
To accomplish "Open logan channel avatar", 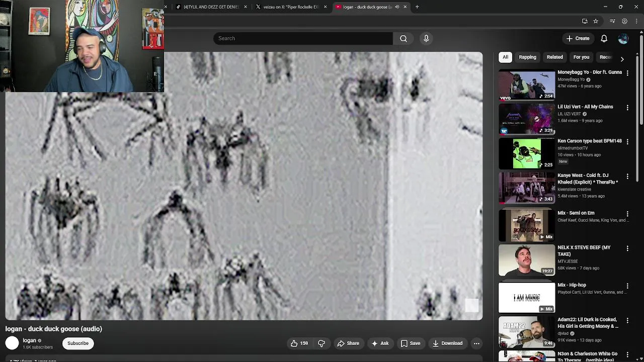I will click(12, 343).
